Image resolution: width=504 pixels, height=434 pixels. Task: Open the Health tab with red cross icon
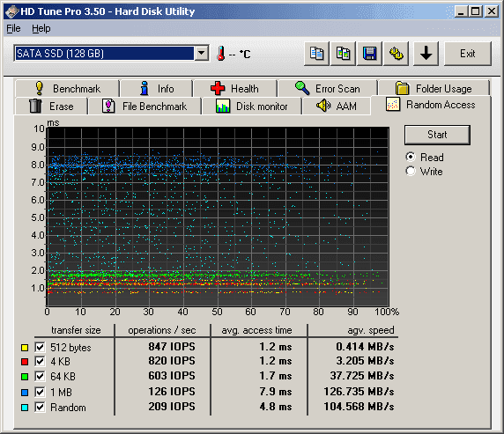235,88
